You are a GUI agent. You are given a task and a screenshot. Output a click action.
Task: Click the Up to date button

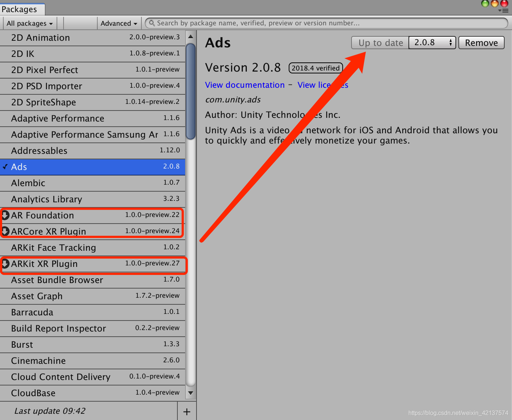tap(380, 43)
